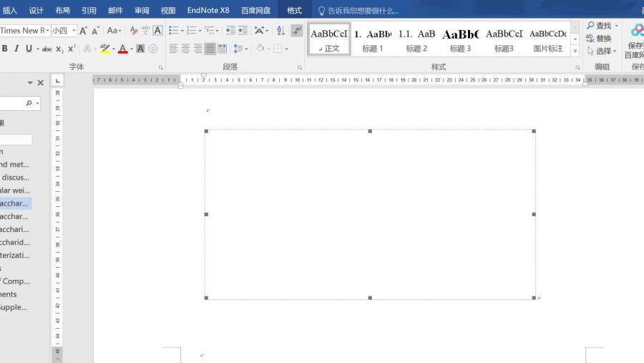644x363 pixels.
Task: Click the clear formatting eraser icon
Action: click(x=134, y=31)
